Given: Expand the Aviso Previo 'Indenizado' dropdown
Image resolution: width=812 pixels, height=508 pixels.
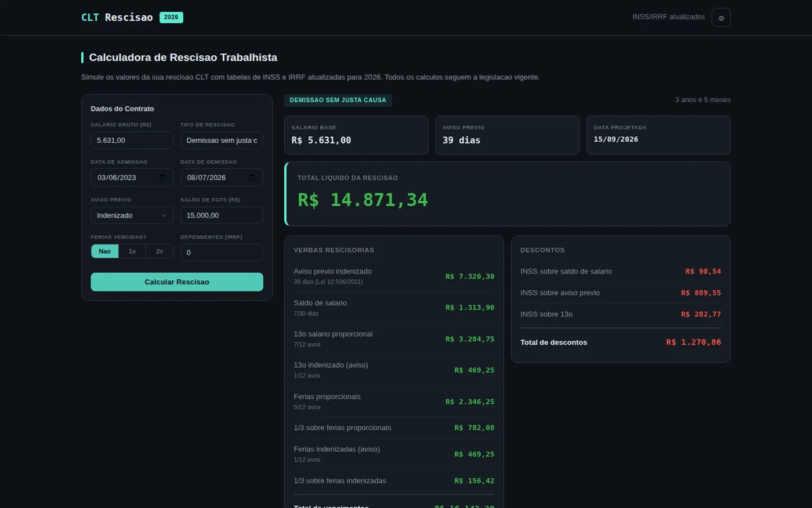Looking at the screenshot, I should [132, 215].
